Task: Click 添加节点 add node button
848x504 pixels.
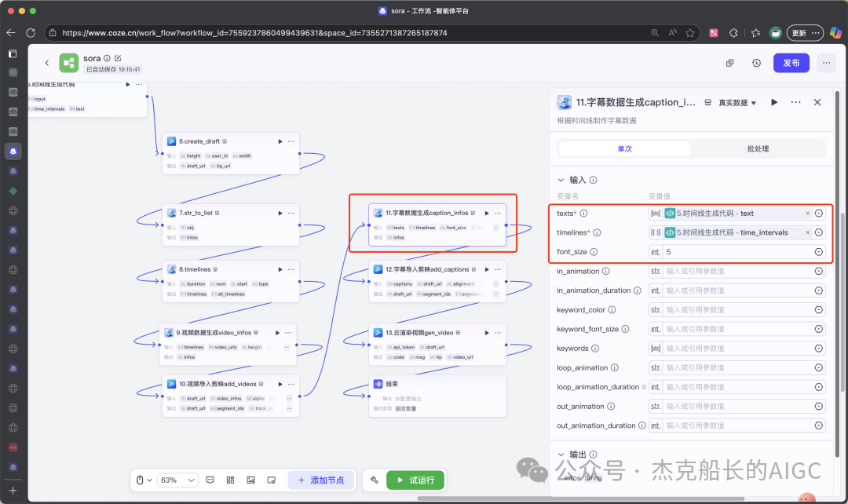Action: tap(321, 480)
